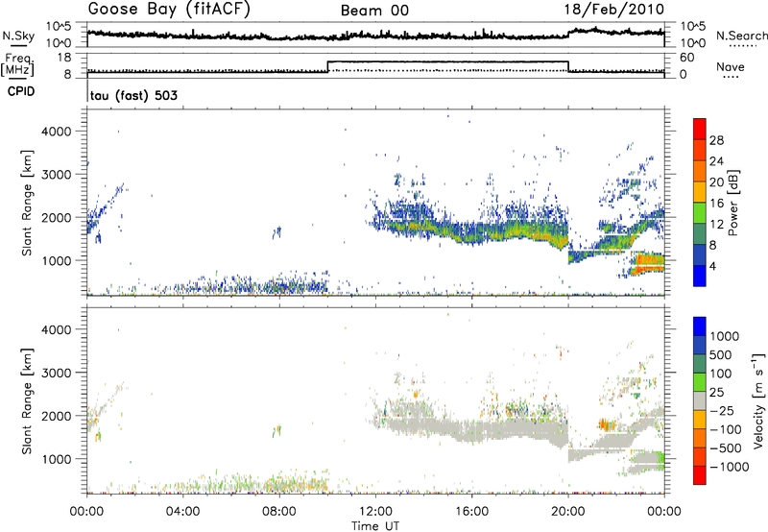Click the "-25" velocity colorbar value

click(x=722, y=410)
